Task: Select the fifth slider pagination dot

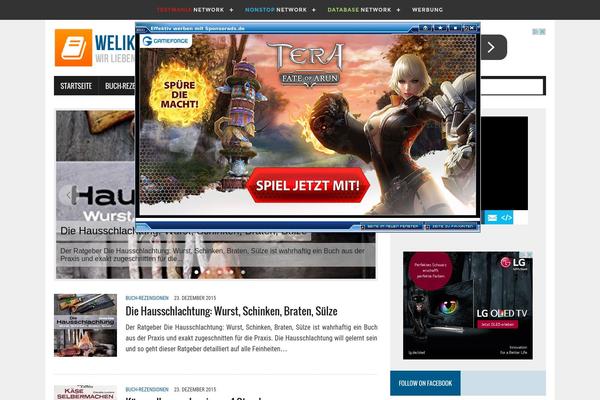Action: click(243, 272)
